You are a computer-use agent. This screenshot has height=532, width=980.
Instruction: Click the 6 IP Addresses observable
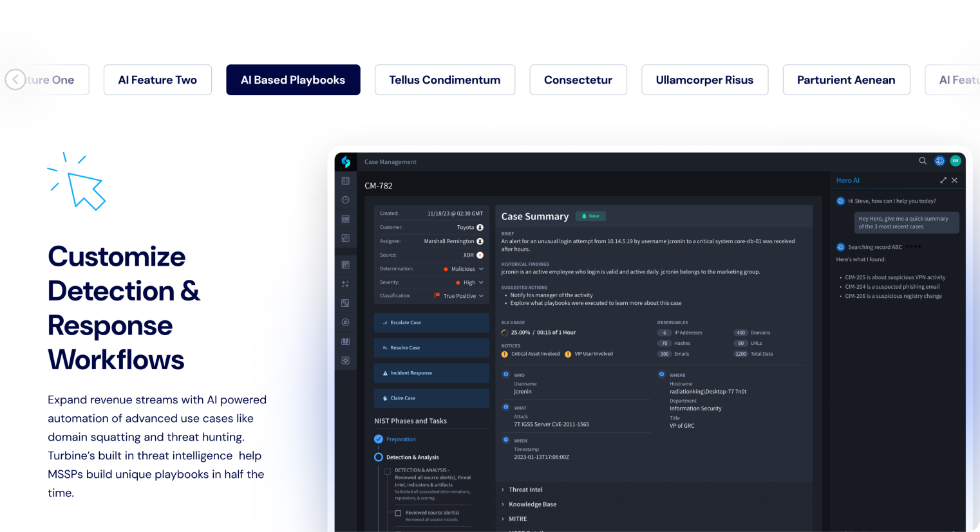(x=680, y=333)
